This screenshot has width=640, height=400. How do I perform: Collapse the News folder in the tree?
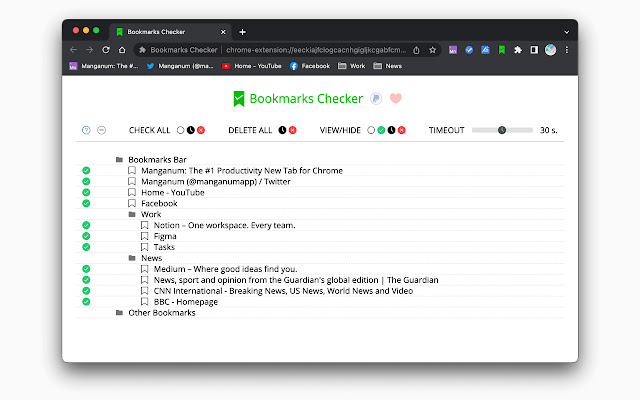point(132,258)
